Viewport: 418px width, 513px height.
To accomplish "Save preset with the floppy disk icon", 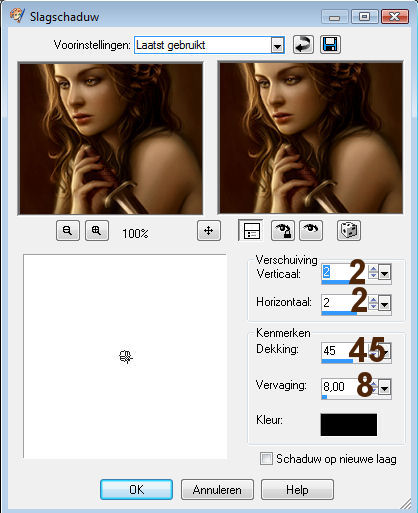I will pyautogui.click(x=330, y=45).
